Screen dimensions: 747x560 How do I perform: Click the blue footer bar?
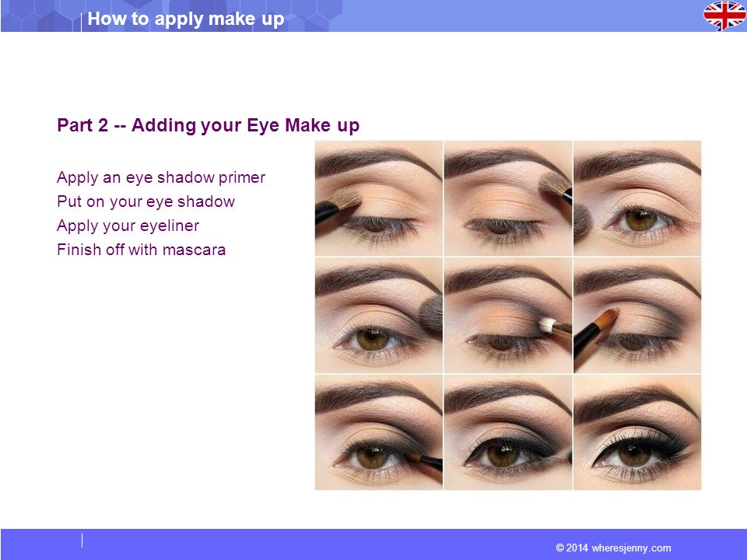[x=373, y=544]
